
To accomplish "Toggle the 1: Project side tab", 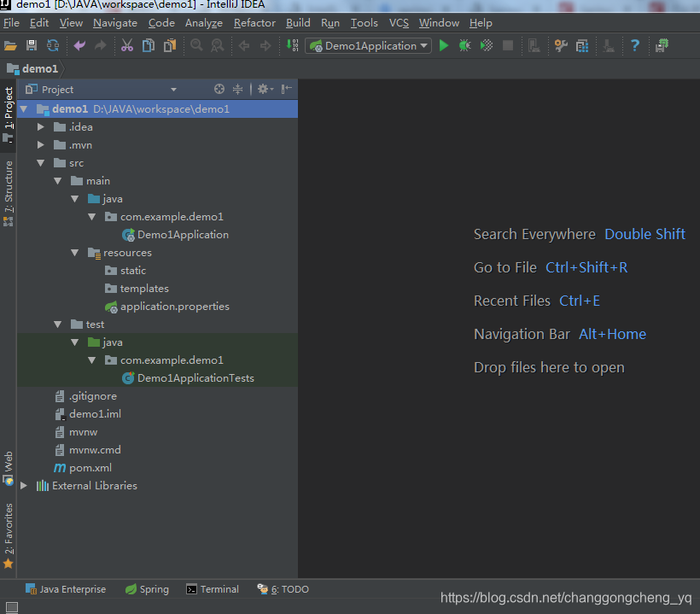I will point(9,114).
